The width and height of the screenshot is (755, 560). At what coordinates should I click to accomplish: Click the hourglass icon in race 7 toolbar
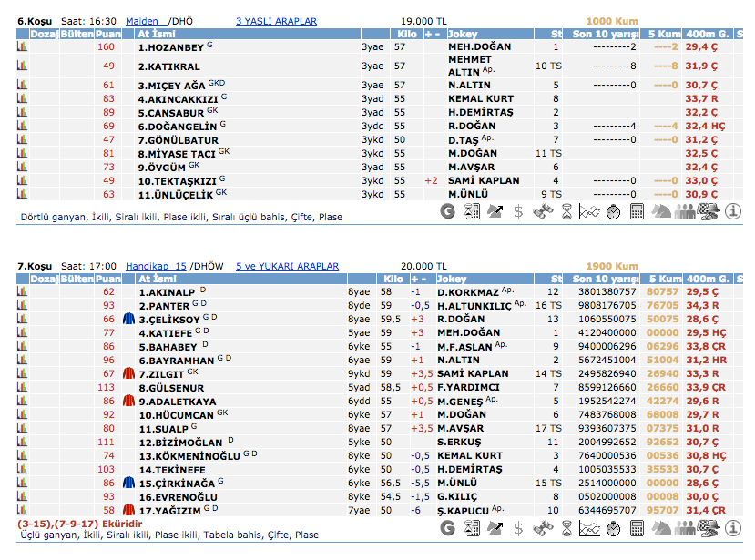click(x=566, y=529)
